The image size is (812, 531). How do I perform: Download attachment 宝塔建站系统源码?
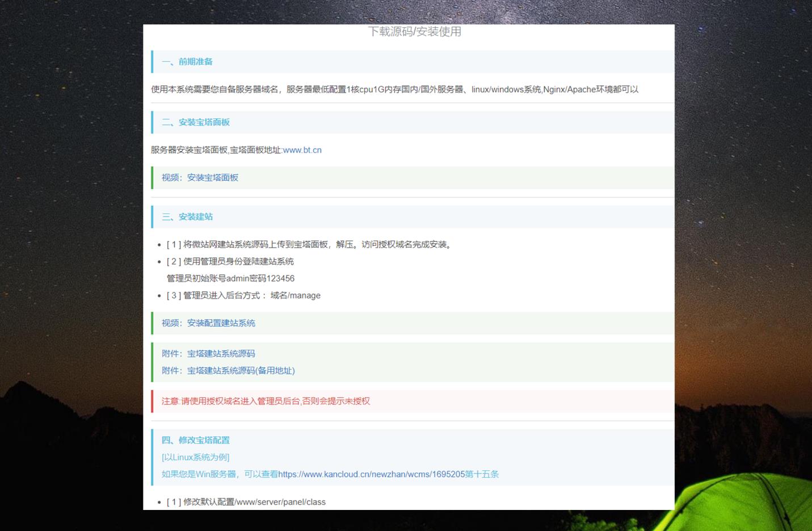tap(221, 354)
